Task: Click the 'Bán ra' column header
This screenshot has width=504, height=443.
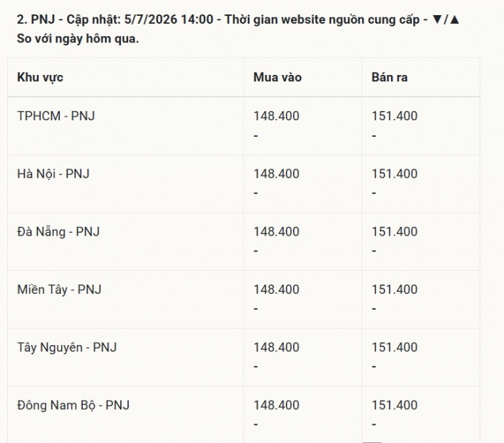Action: [x=390, y=78]
